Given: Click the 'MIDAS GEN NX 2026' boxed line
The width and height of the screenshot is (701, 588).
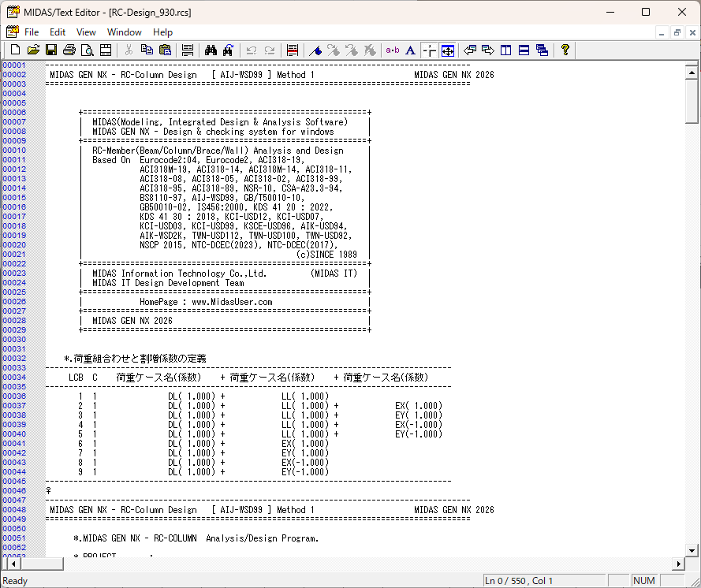Looking at the screenshot, I should pyautogui.click(x=132, y=321).
